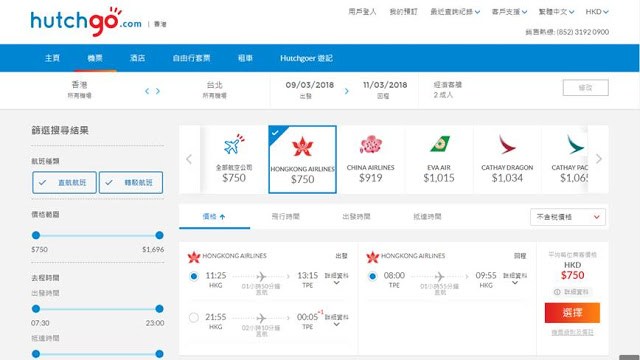Image resolution: width=640 pixels, height=360 pixels.
Task: Click the departure time end handle at 23:00
Action: 159,309
